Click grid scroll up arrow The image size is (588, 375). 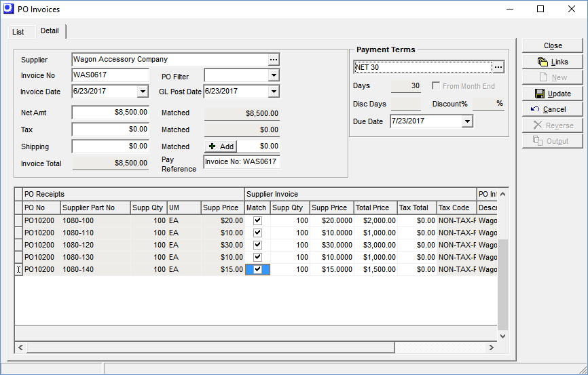click(503, 194)
